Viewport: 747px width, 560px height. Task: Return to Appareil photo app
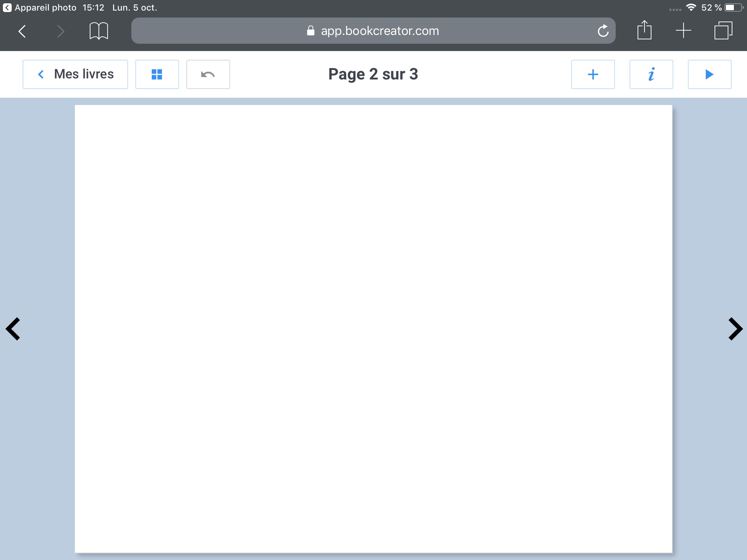(40, 8)
